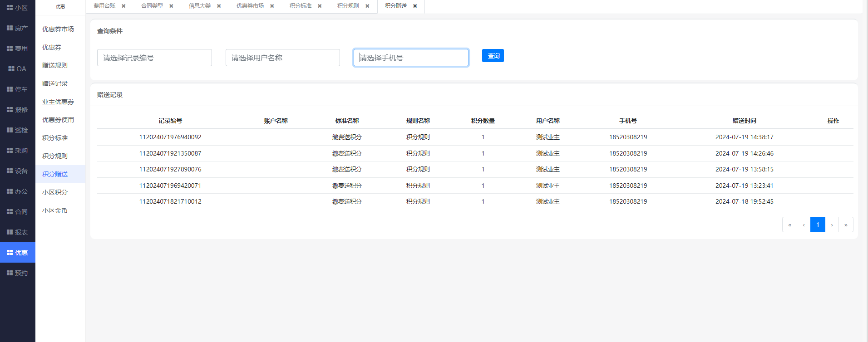Open 优惠券使用 in the submenu
This screenshot has width=868, height=342.
pos(60,120)
